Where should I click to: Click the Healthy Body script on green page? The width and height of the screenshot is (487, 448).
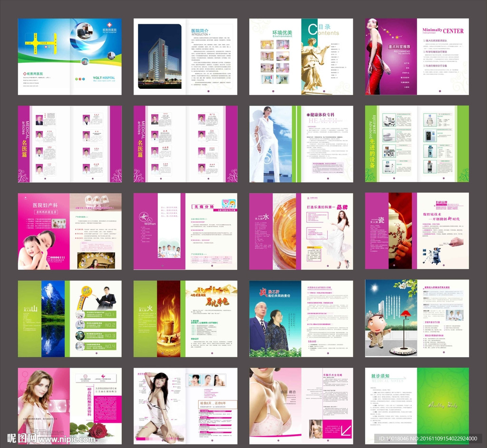443,405
